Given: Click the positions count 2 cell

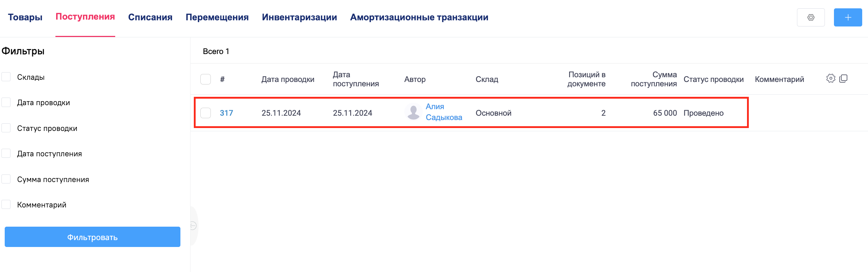Looking at the screenshot, I should click(604, 113).
